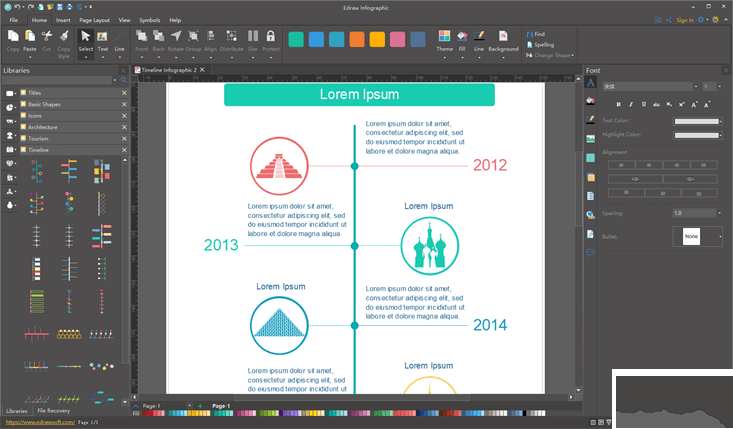The width and height of the screenshot is (733, 429).
Task: Open the Theme gallery icon
Action: (x=444, y=36)
